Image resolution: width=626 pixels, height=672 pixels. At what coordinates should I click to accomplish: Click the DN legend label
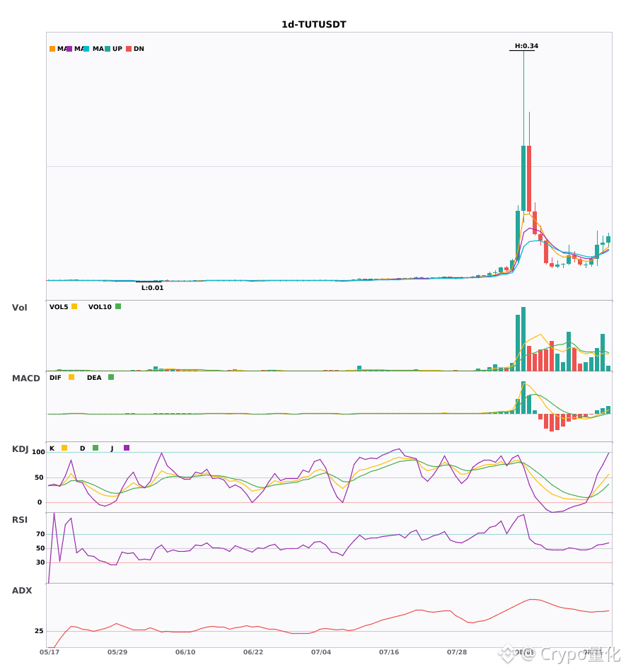point(139,49)
